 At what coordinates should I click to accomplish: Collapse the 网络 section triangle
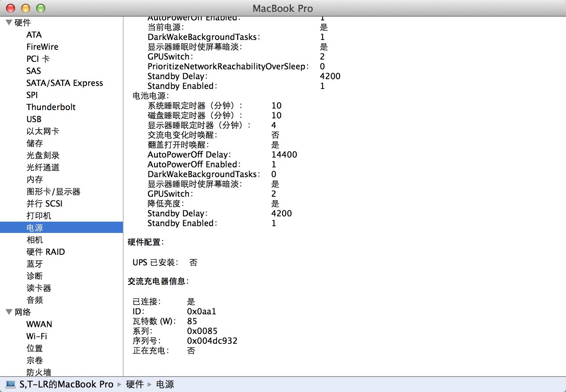click(9, 312)
